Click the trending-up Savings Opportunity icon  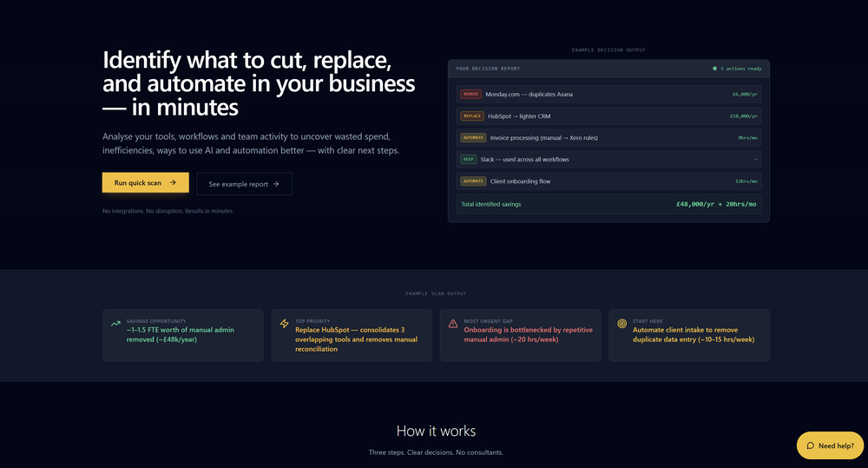[115, 324]
